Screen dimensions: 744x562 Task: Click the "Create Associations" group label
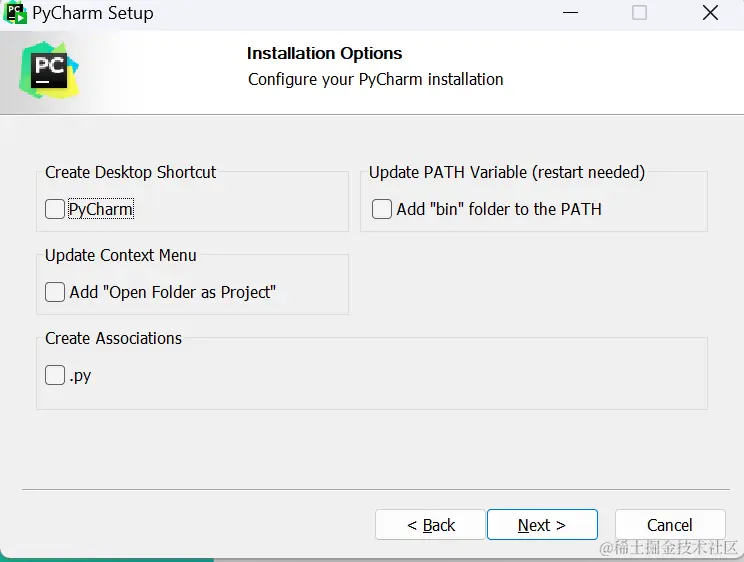click(x=113, y=338)
